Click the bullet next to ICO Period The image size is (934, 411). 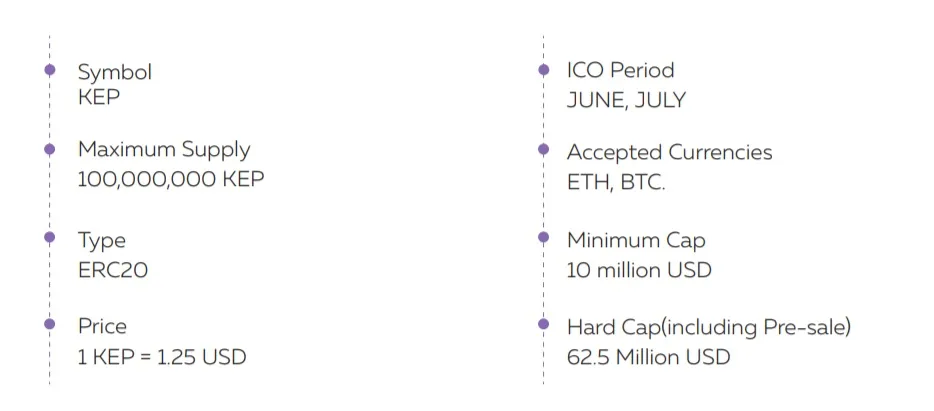click(x=543, y=70)
